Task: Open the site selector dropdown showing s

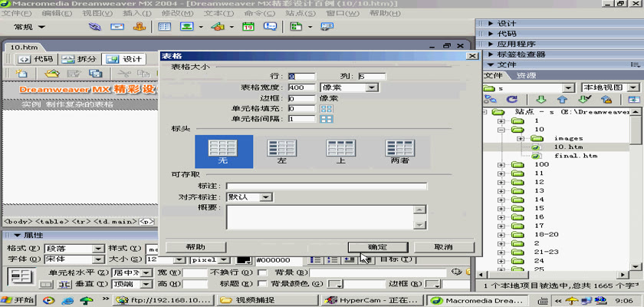Action: pos(568,88)
